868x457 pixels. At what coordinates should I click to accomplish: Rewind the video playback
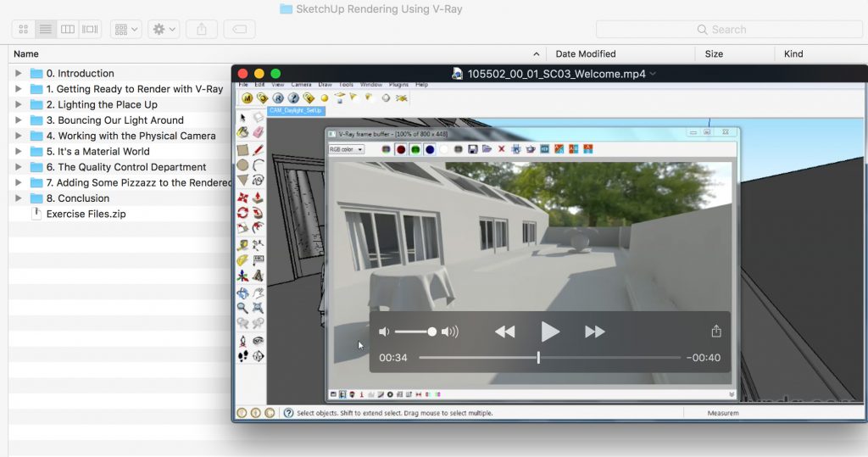[x=505, y=332]
